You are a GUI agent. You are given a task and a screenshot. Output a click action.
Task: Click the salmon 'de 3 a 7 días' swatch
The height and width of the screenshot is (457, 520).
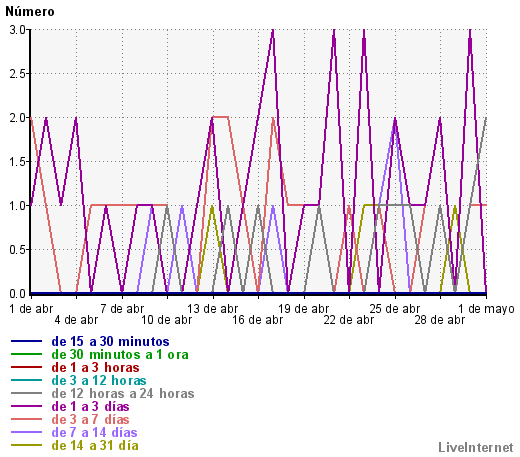(x=26, y=419)
